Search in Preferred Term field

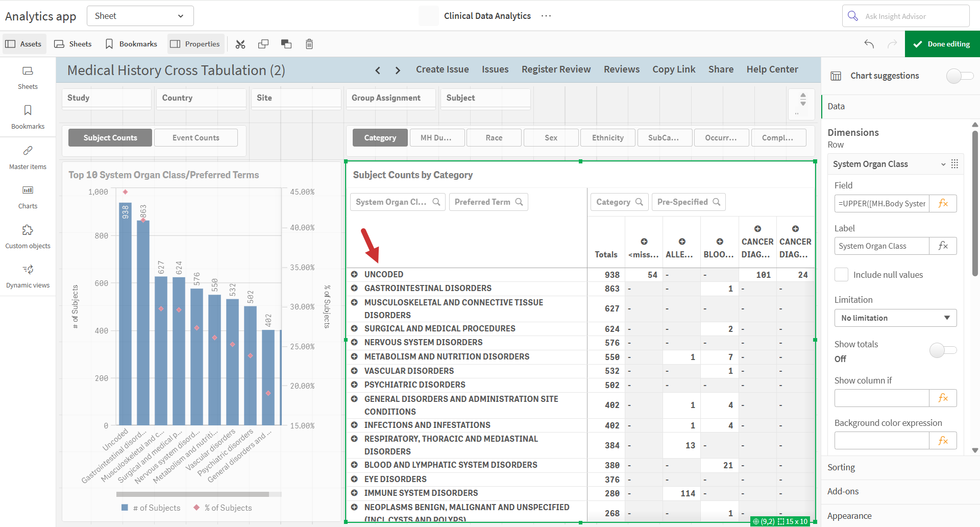click(x=519, y=202)
